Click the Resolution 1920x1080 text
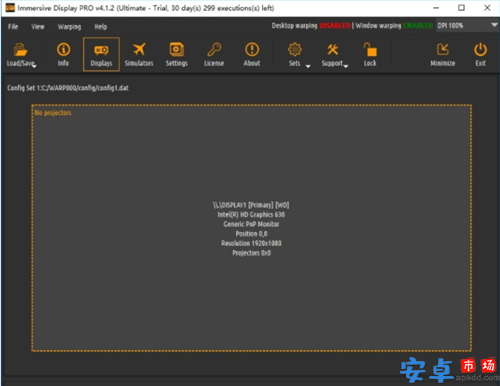Image resolution: width=500 pixels, height=386 pixels. [251, 243]
